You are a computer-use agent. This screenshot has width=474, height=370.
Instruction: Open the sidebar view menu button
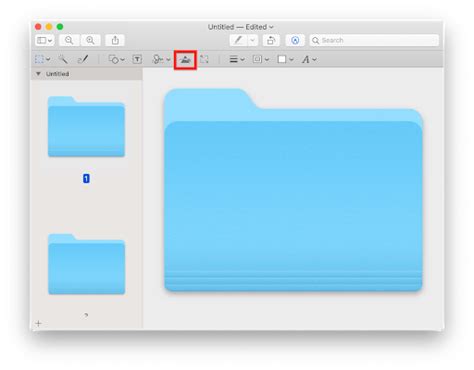click(x=44, y=40)
